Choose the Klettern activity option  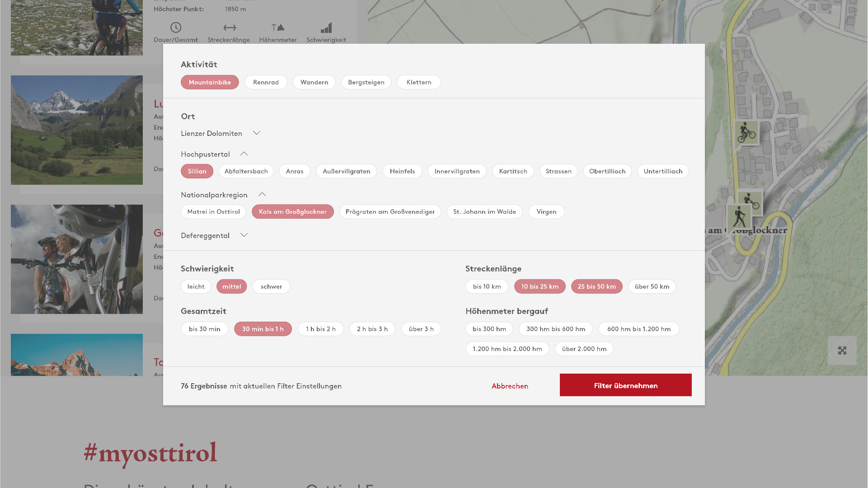418,82
